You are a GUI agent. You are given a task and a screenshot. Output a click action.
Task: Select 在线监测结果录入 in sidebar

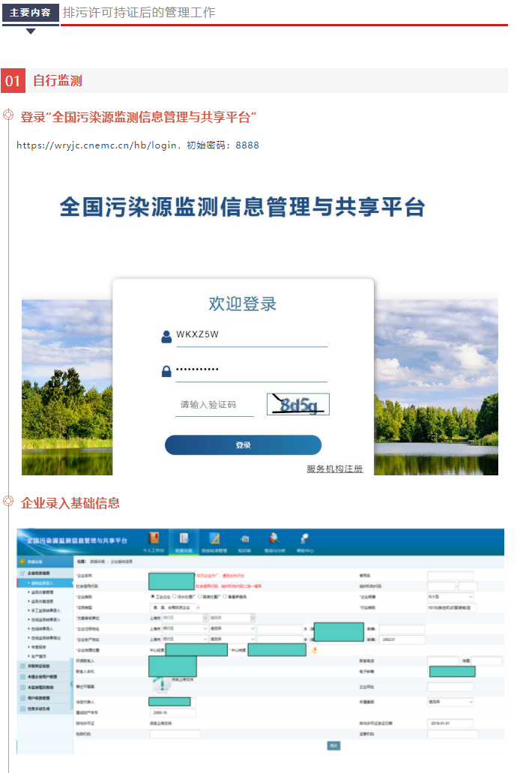click(x=45, y=620)
